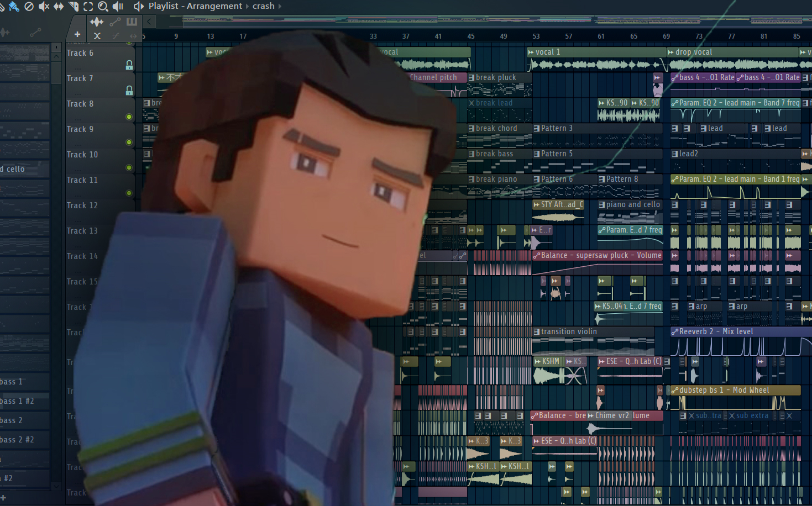Select the Delete tool
The width and height of the screenshot is (812, 506).
coord(29,6)
